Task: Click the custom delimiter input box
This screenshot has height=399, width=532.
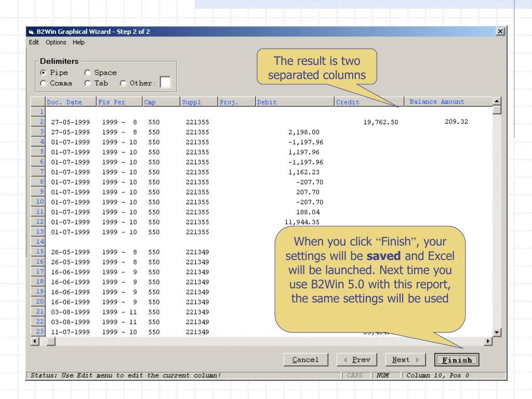Action: [165, 83]
